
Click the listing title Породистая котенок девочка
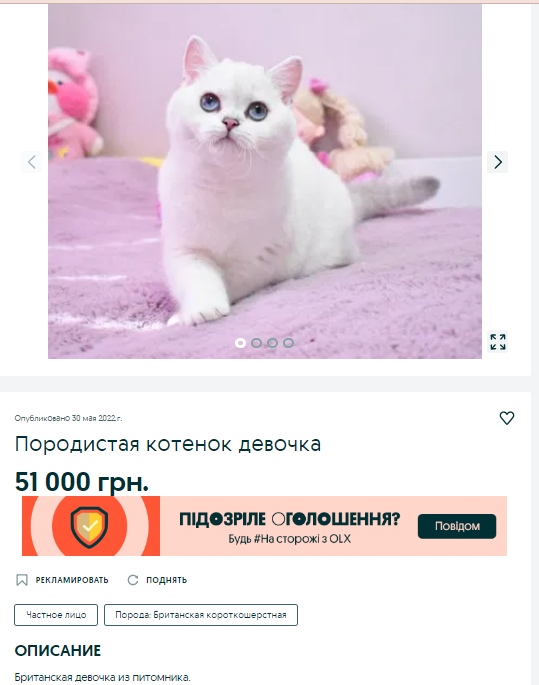[x=168, y=444]
